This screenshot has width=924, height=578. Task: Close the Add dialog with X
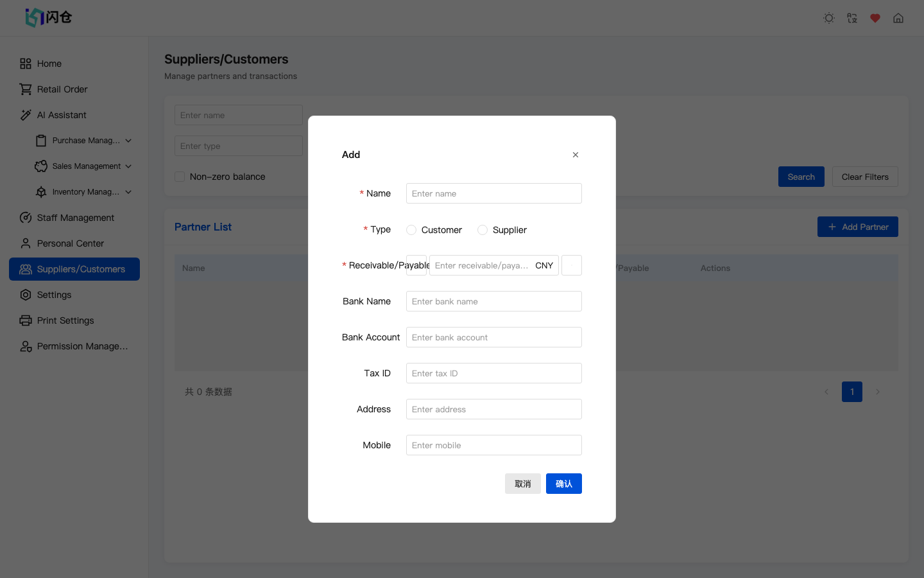576,155
